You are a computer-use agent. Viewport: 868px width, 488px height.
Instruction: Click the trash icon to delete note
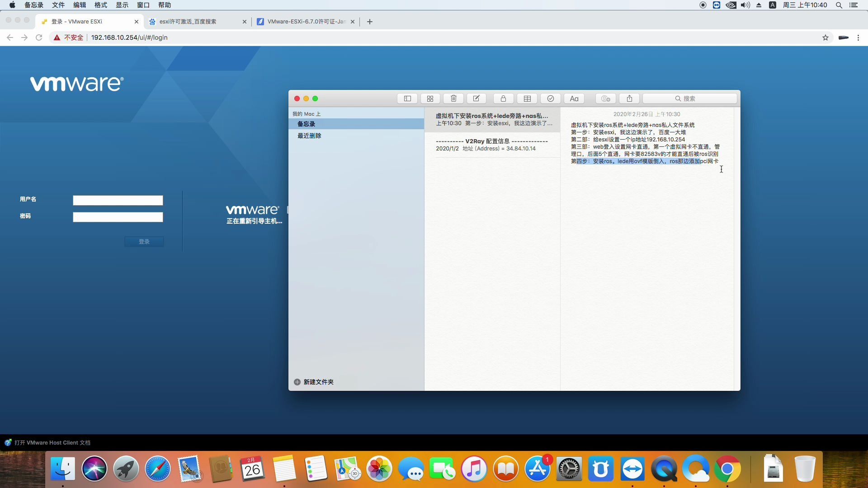[x=453, y=99]
